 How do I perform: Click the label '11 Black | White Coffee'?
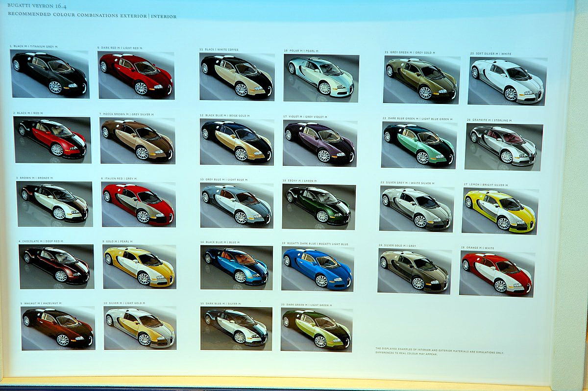pyautogui.click(x=219, y=50)
